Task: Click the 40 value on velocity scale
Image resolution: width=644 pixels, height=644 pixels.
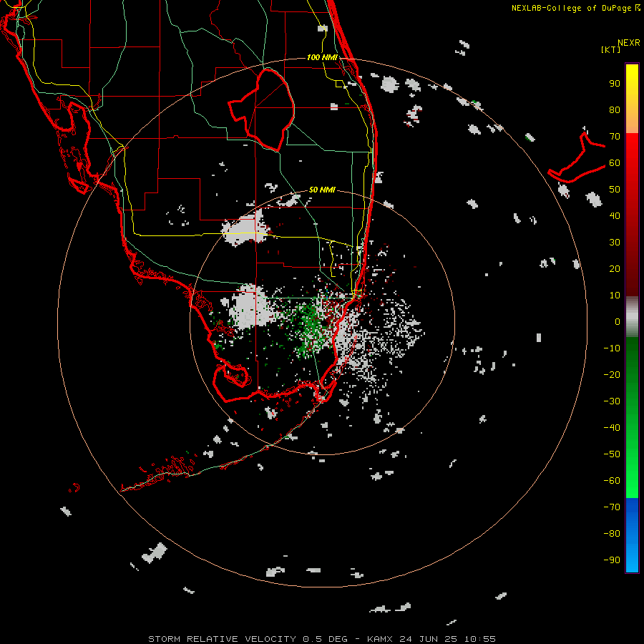Action: click(x=615, y=215)
